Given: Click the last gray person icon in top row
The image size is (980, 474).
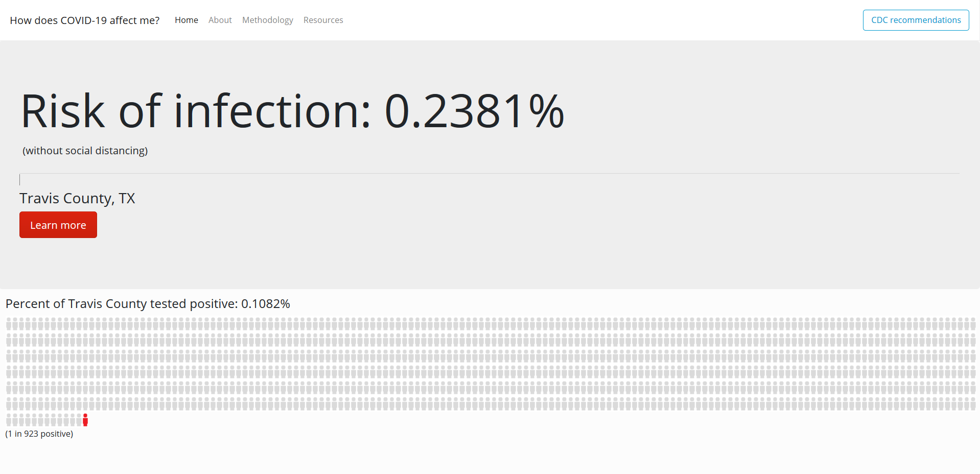Looking at the screenshot, I should pos(973,324).
